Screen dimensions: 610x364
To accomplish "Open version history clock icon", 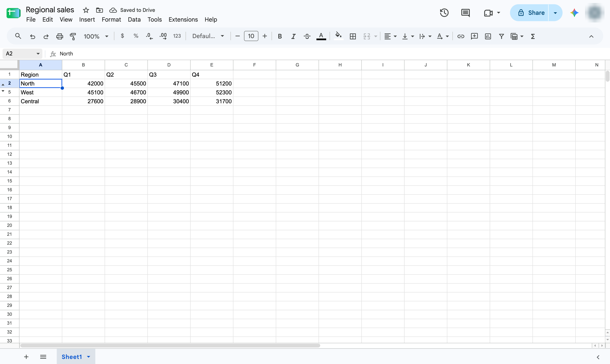I will pos(444,13).
